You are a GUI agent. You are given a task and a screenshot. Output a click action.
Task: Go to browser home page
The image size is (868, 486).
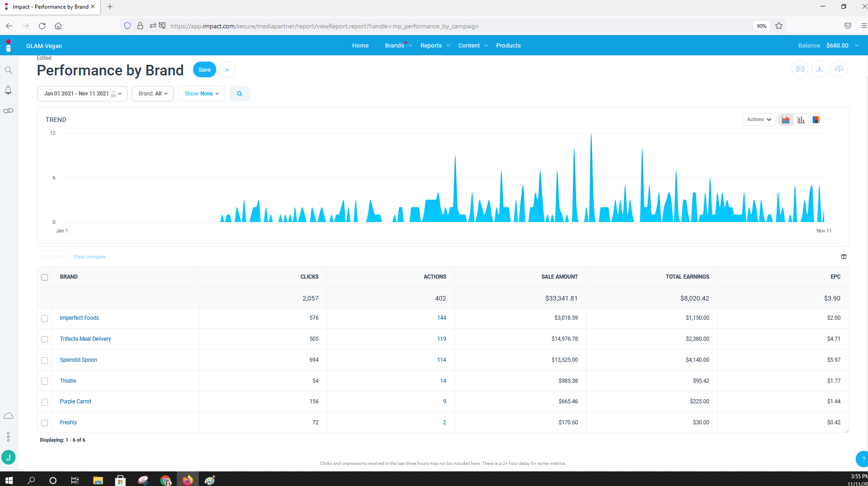point(58,26)
